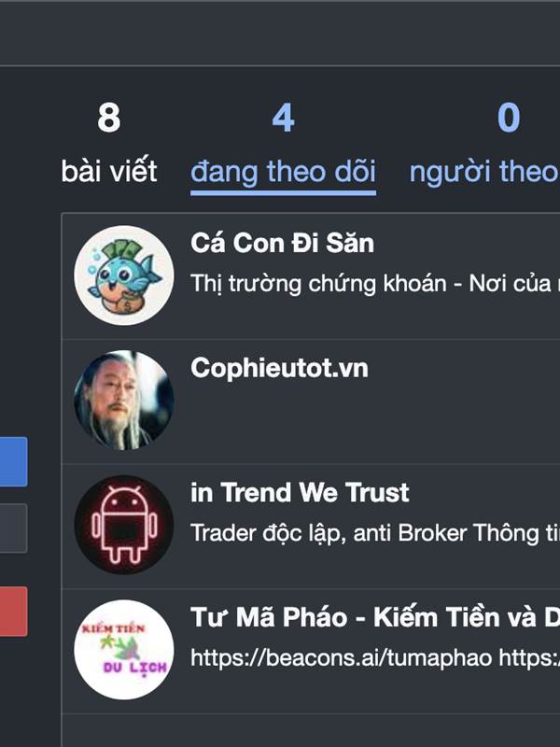Image resolution: width=560 pixels, height=747 pixels.
Task: Click the following count number 4
Action: [x=284, y=118]
